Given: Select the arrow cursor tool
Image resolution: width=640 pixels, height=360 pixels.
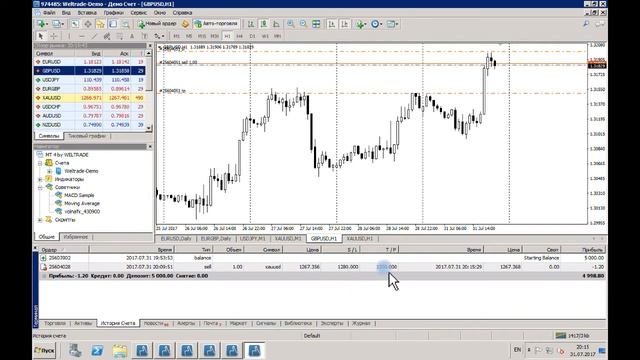Looking at the screenshot, I should 40,36.
